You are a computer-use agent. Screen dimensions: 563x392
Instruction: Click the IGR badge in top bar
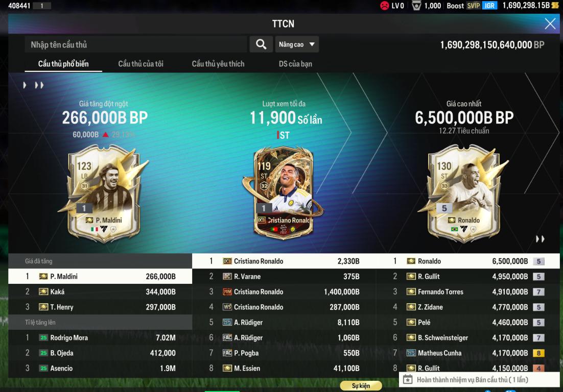(489, 6)
